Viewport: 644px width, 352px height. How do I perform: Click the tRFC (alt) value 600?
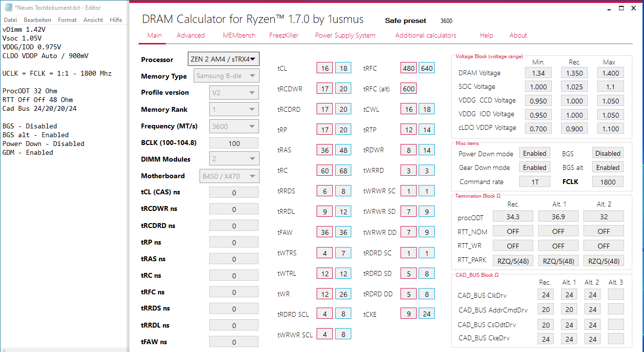click(409, 88)
